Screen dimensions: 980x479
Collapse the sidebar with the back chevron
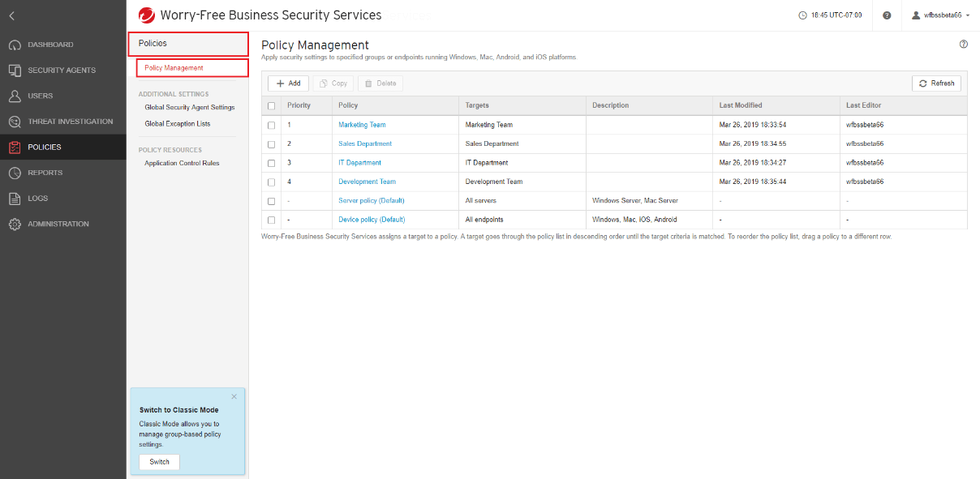pos(12,15)
